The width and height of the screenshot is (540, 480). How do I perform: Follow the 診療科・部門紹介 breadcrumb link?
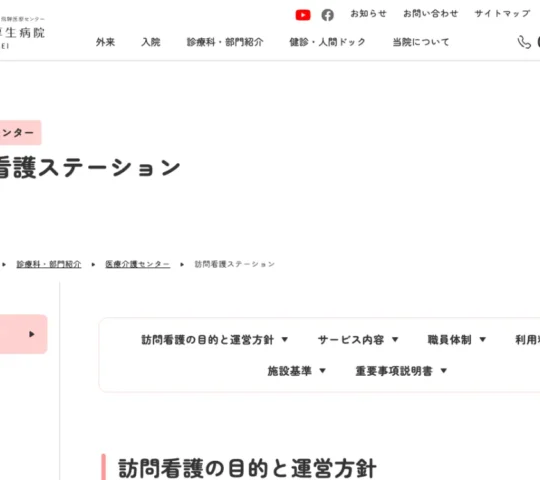(x=49, y=264)
